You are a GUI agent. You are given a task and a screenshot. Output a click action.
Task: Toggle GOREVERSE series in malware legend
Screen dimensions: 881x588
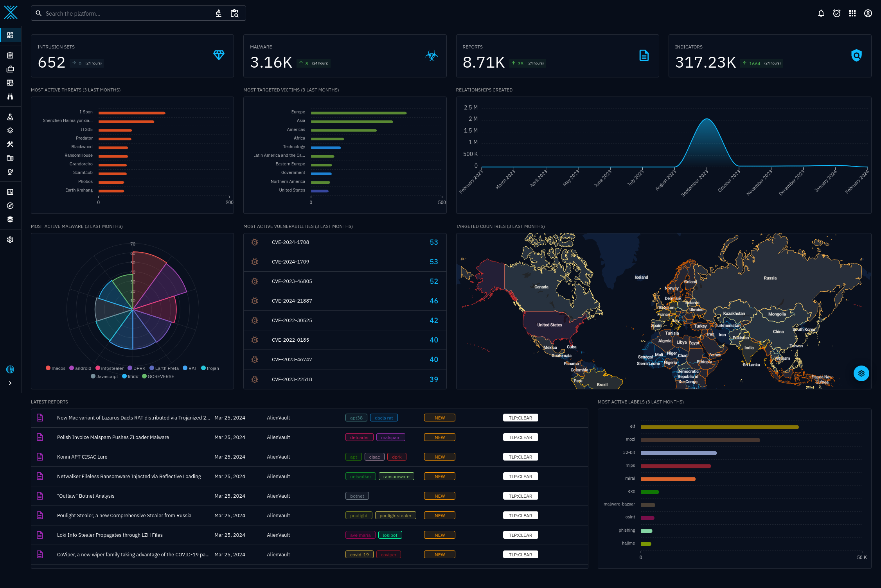(158, 376)
